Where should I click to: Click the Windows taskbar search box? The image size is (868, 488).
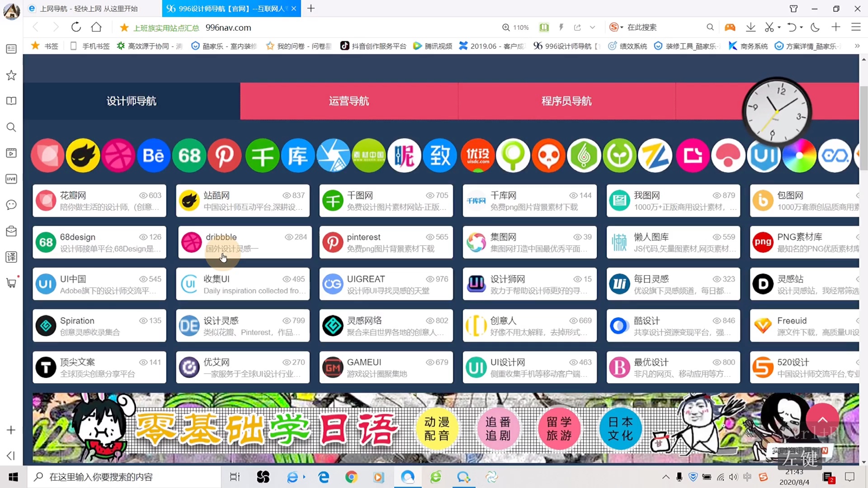pyautogui.click(x=124, y=477)
